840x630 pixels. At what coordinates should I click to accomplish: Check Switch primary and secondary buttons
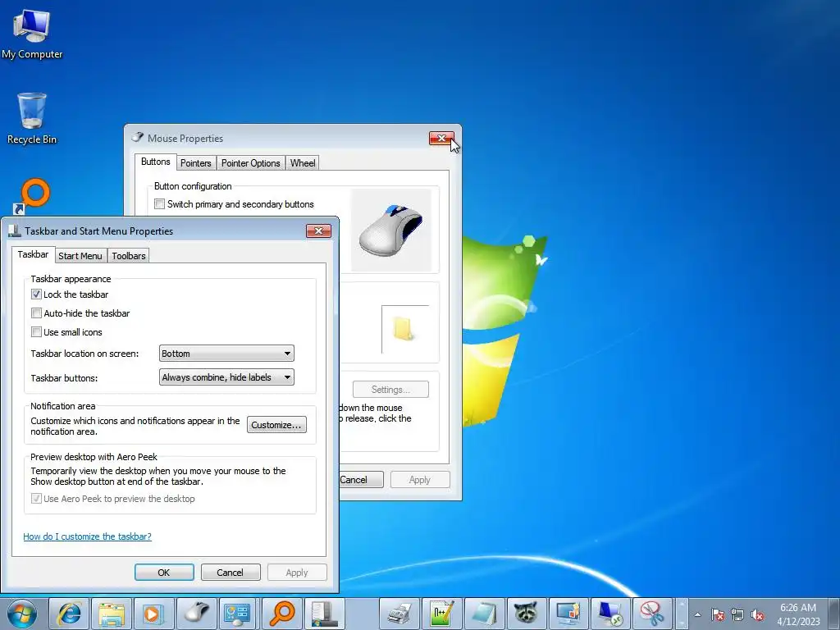pos(159,204)
